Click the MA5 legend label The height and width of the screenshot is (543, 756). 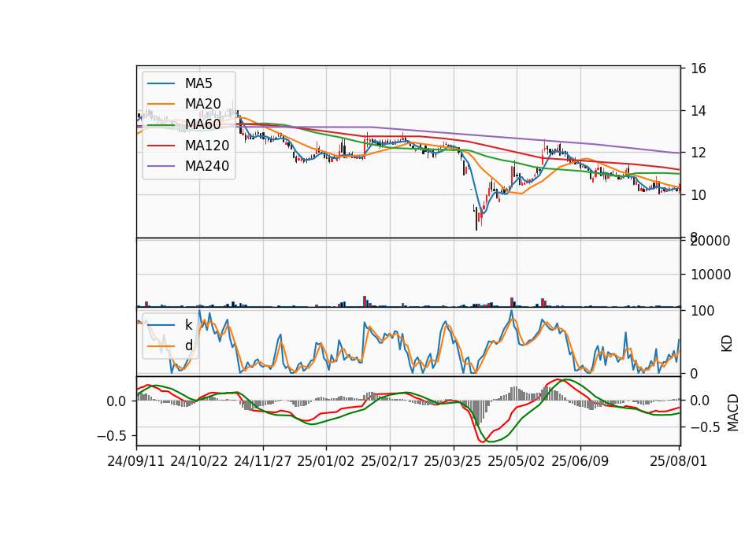[x=198, y=83]
